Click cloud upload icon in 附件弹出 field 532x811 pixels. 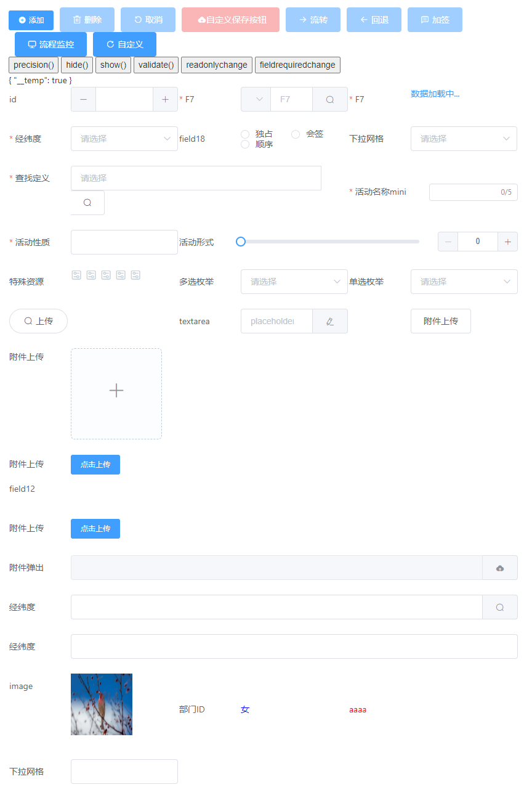tap(499, 568)
